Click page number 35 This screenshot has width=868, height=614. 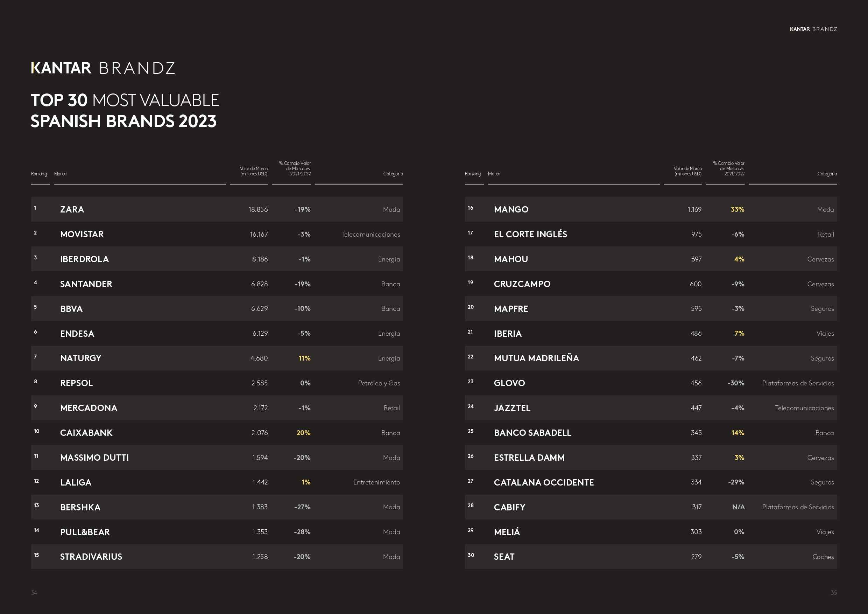coord(834,592)
